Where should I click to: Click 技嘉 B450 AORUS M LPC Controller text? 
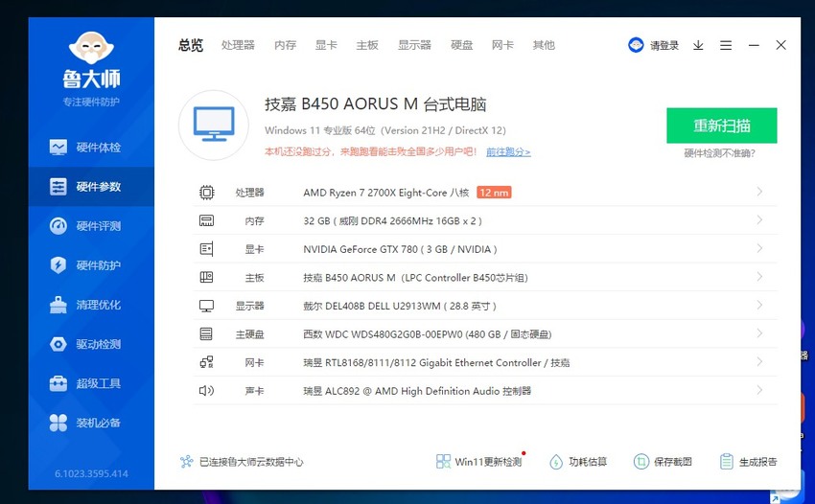(415, 278)
